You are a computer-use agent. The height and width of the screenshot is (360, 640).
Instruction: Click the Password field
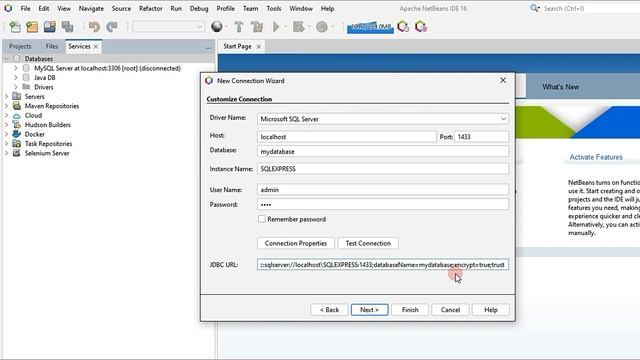pyautogui.click(x=383, y=204)
